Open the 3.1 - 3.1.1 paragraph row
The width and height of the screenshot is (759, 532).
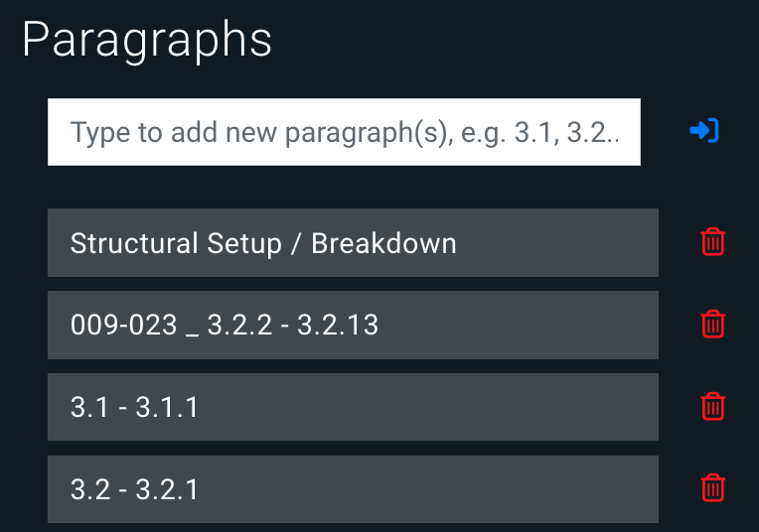[x=353, y=407]
